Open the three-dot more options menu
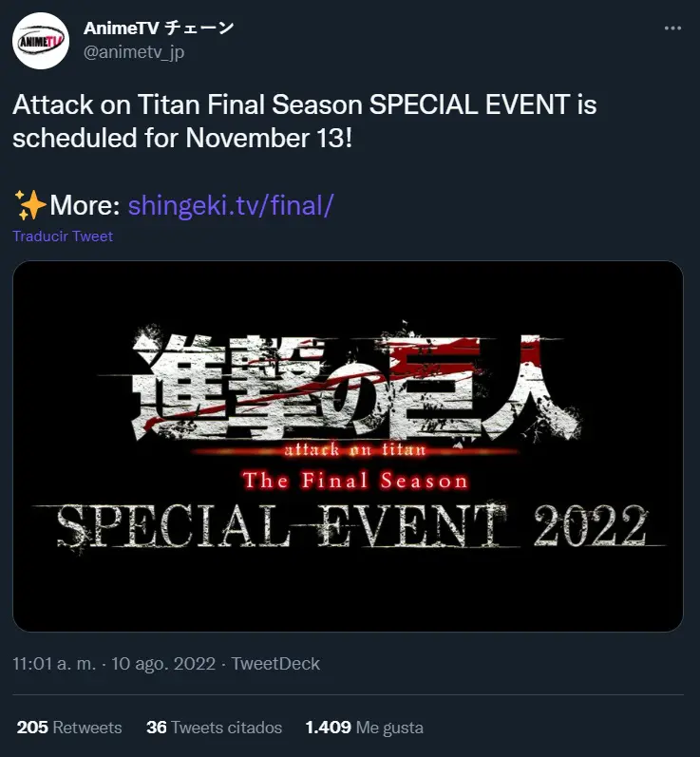The height and width of the screenshot is (757, 700). [672, 28]
